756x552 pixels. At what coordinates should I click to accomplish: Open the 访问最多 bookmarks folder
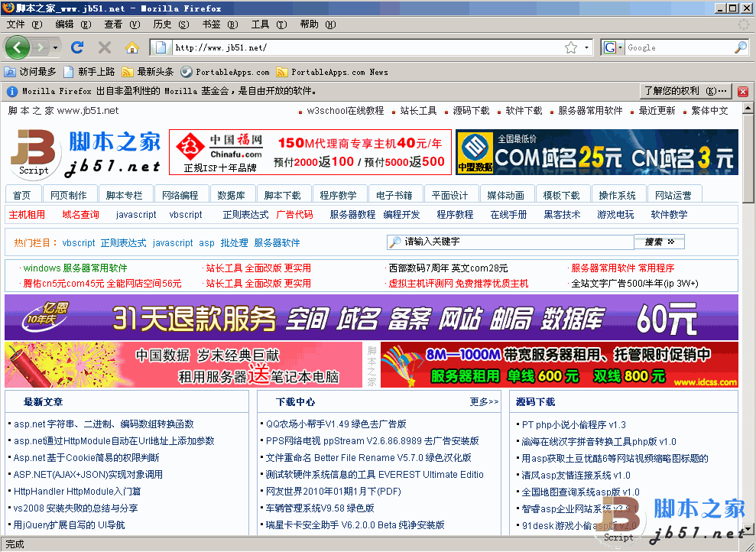coord(30,72)
